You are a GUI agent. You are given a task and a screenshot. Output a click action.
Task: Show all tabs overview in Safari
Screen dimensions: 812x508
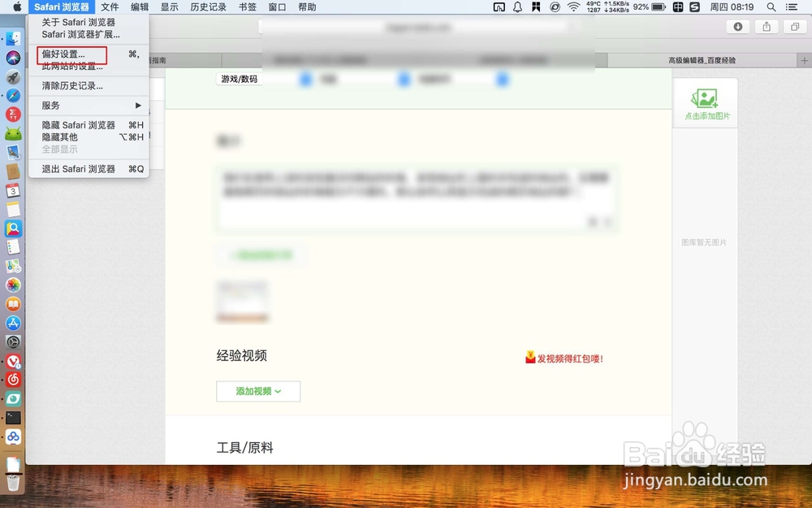click(x=794, y=27)
